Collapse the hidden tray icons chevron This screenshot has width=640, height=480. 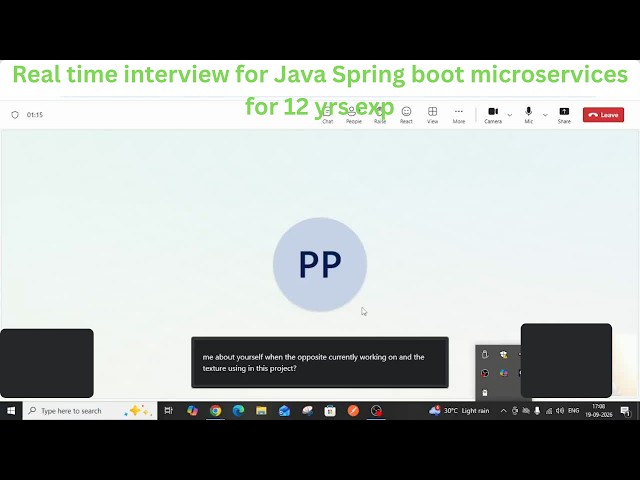point(503,411)
